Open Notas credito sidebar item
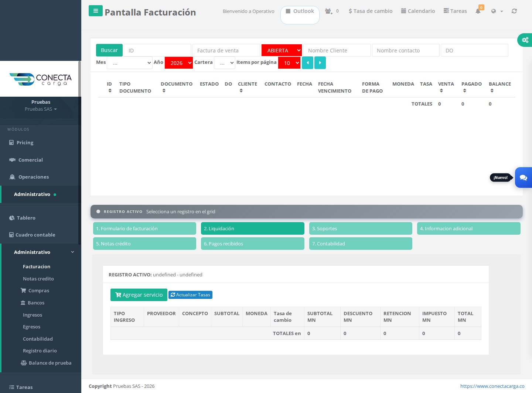The image size is (532, 393). point(38,279)
